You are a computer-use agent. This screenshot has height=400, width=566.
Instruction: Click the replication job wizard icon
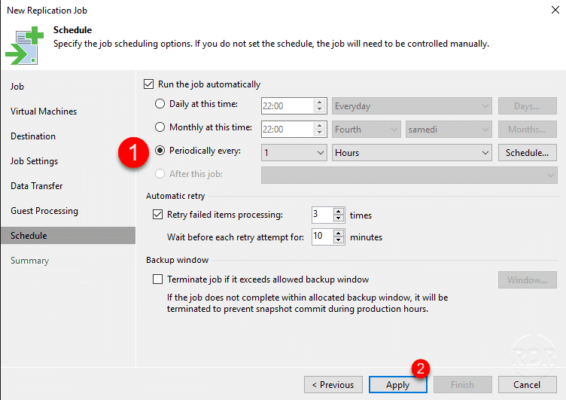tap(25, 46)
